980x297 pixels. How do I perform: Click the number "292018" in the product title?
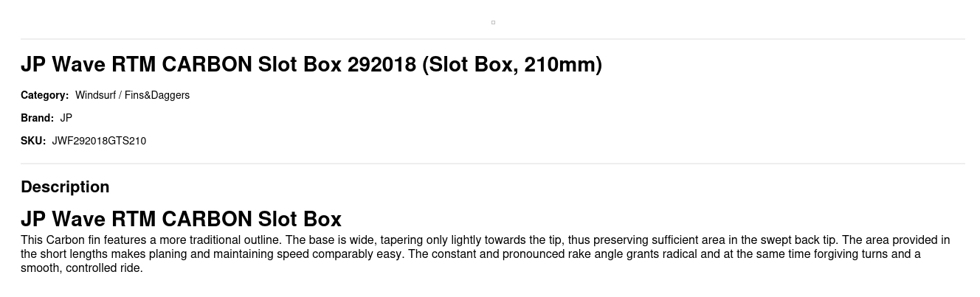(x=382, y=65)
